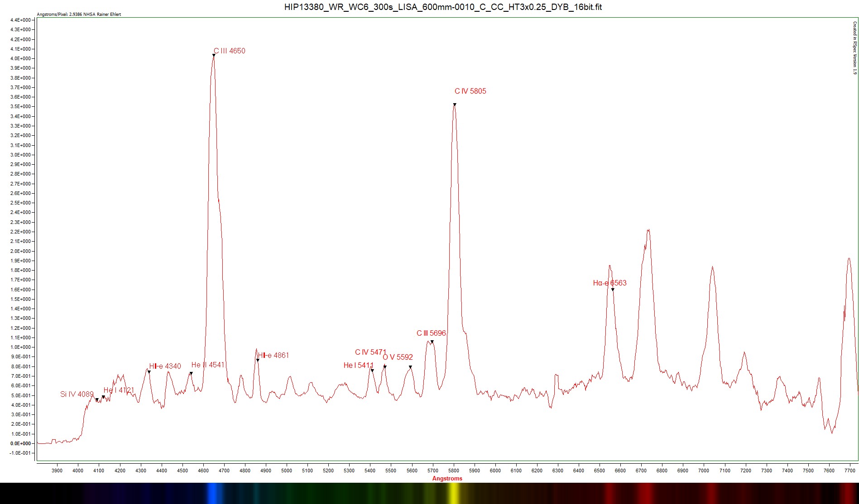Select the C IV 5471 annotation label

click(370, 352)
